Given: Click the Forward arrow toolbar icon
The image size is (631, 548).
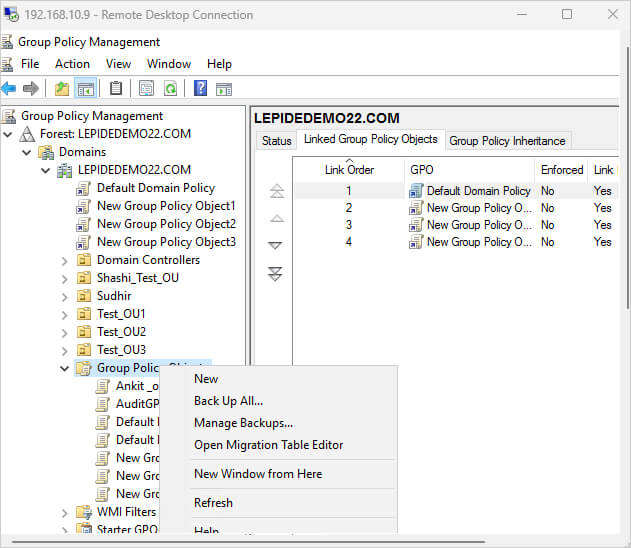Looking at the screenshot, I should tap(31, 88).
